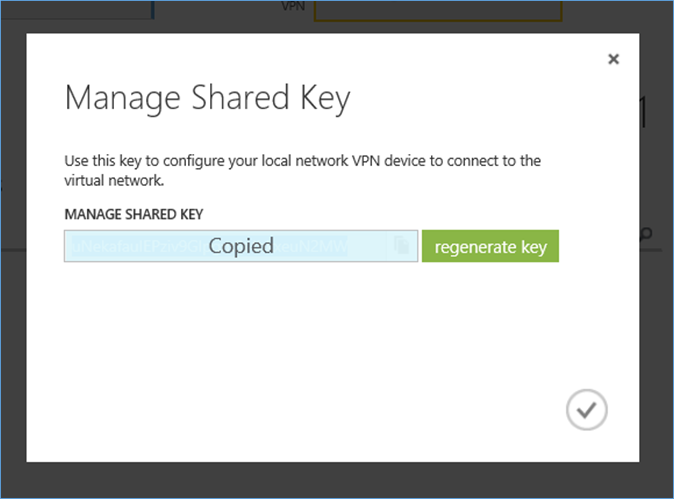Click the yellow outlined box behind dialog

438,11
